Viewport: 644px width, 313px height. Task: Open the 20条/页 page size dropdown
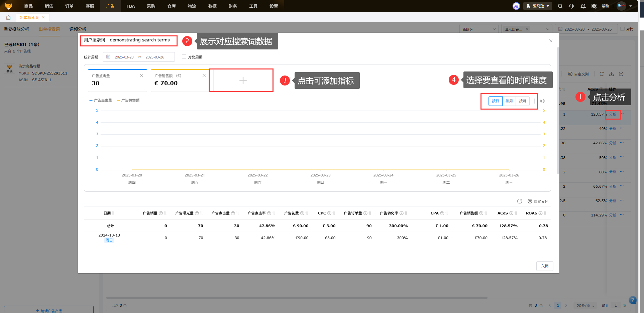[585, 305]
